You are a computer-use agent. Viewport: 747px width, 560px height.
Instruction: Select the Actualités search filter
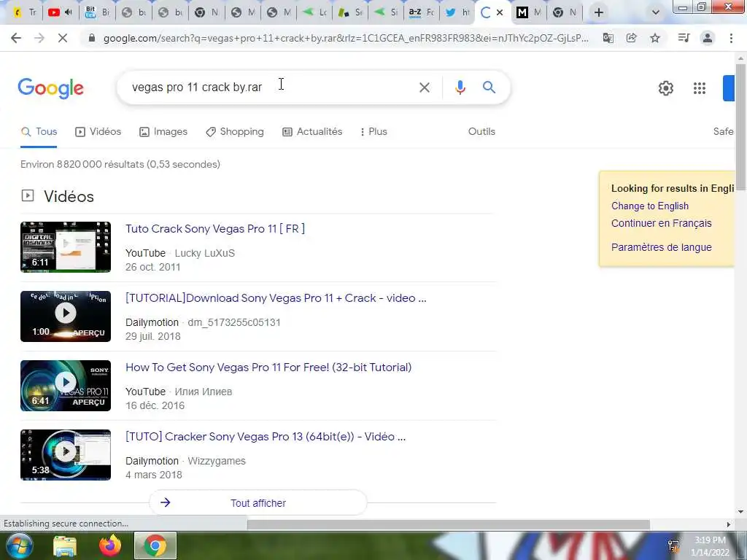pyautogui.click(x=312, y=132)
